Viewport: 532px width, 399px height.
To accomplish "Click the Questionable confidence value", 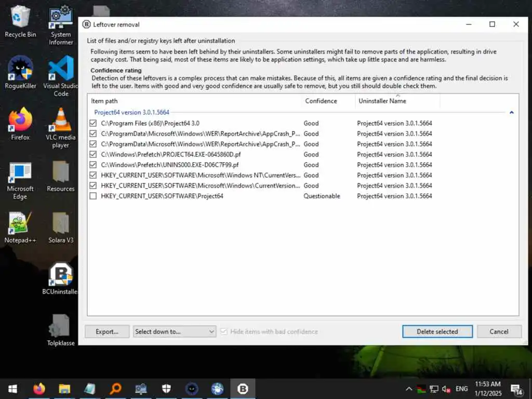I will [x=322, y=196].
